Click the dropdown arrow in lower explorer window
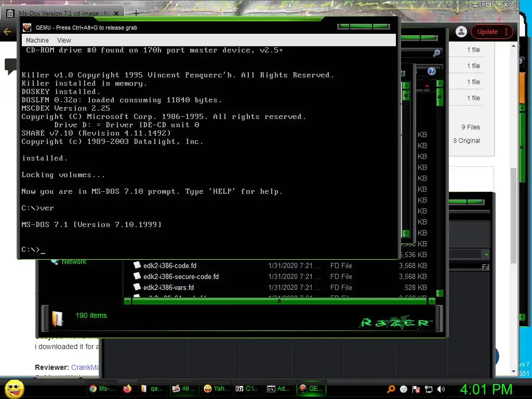The image size is (532, 399). click(486, 255)
